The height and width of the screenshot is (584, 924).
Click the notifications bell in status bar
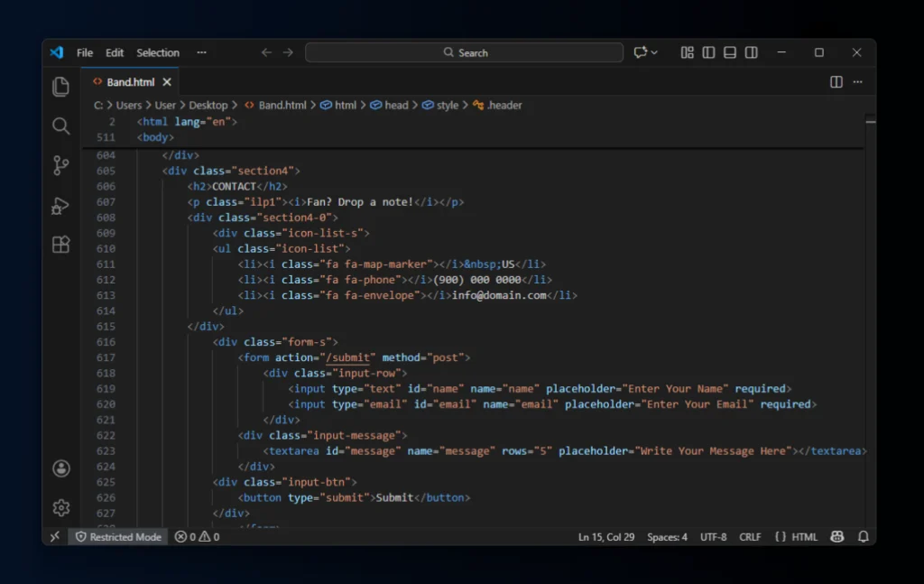point(863,536)
